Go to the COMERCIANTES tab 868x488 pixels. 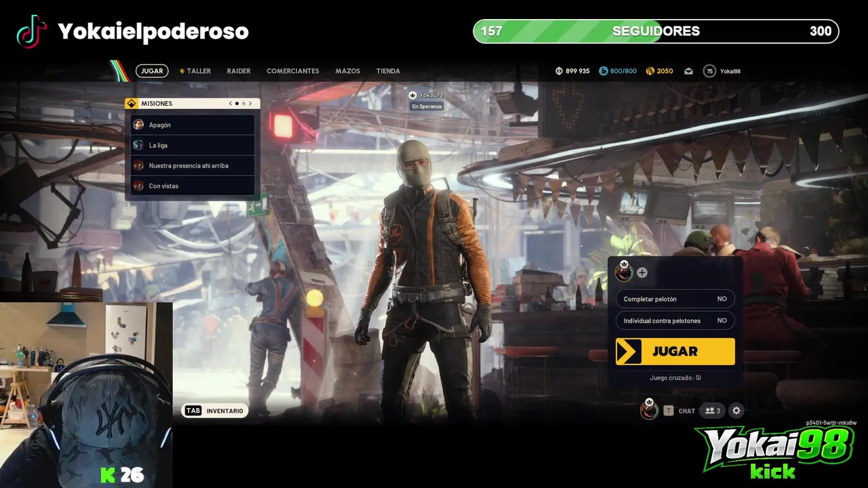tap(293, 70)
